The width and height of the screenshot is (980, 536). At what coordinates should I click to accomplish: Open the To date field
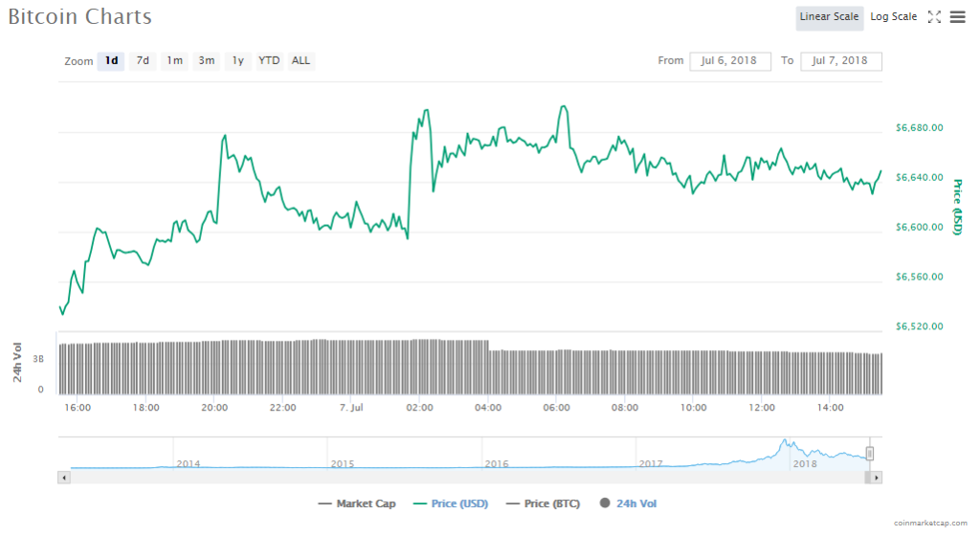pos(840,61)
